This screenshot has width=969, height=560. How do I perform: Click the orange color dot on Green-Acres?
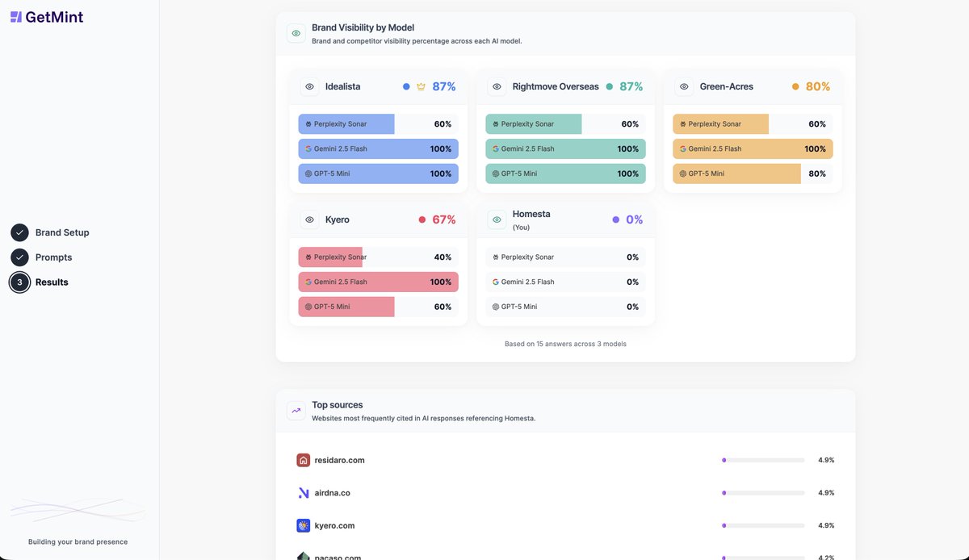795,86
